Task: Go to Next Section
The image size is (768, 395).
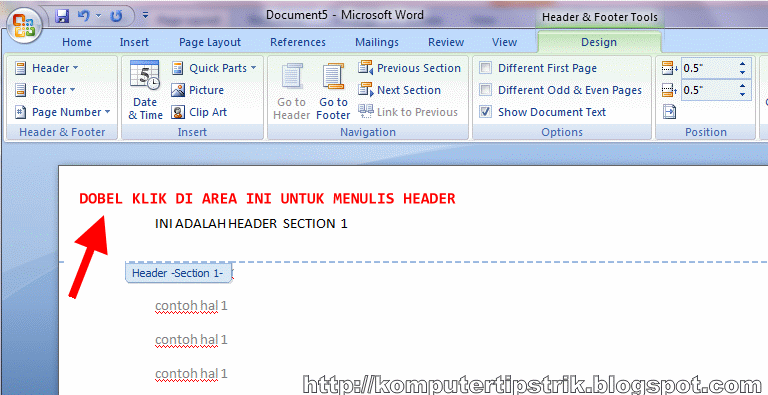Action: click(399, 90)
